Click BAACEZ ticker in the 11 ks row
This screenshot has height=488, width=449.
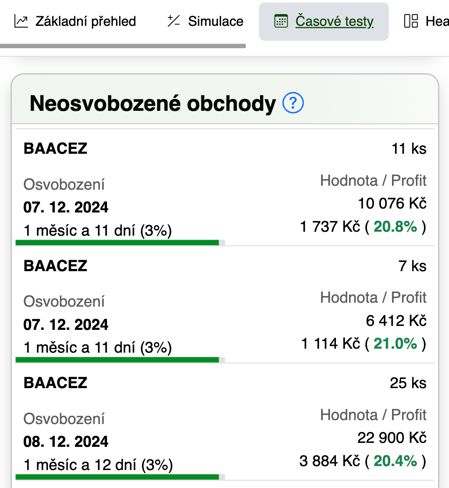[55, 149]
